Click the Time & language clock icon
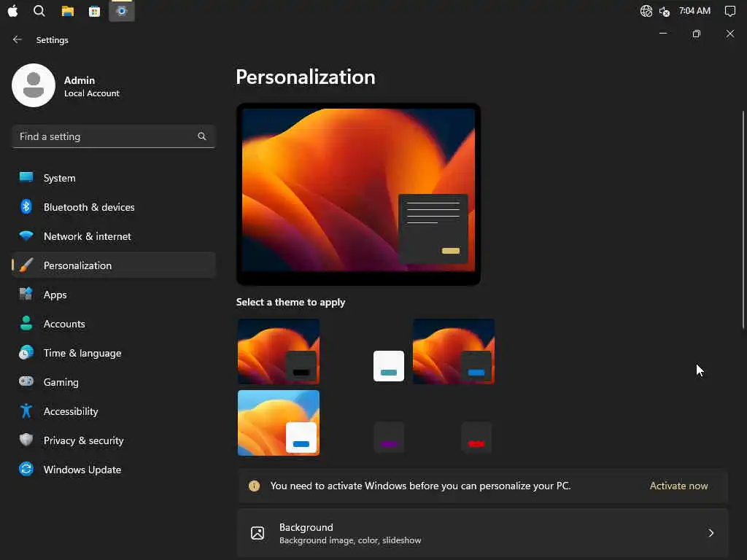 [x=26, y=352]
